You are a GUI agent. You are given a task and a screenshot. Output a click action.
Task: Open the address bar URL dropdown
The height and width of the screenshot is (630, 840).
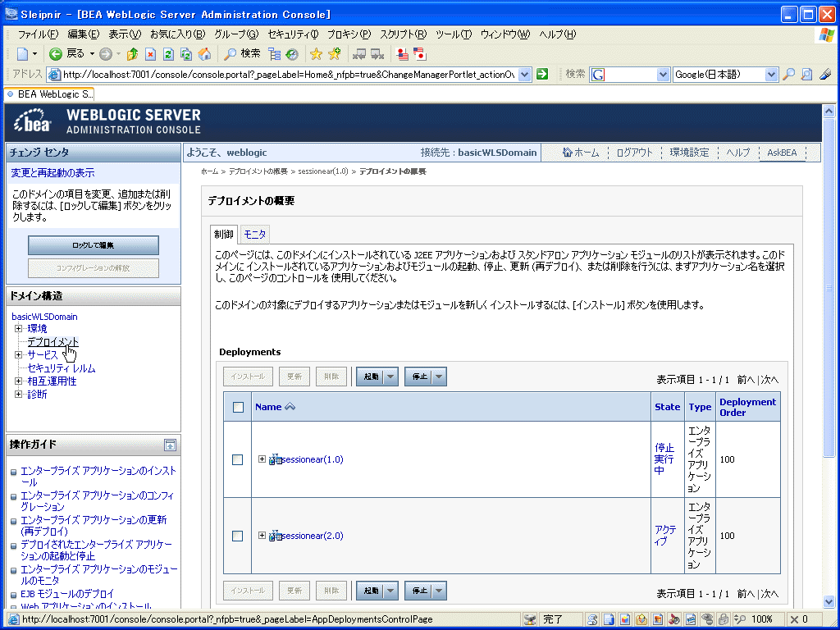tap(525, 75)
